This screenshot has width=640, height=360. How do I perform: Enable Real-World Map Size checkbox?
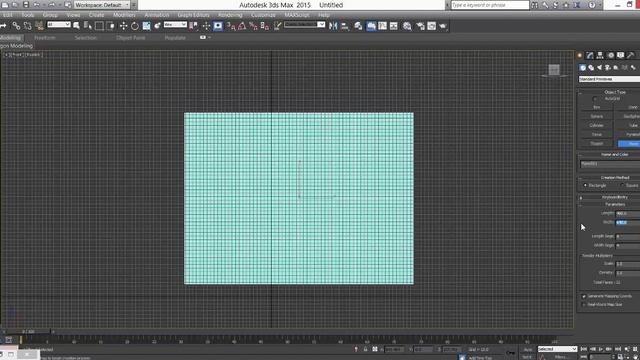tap(584, 305)
